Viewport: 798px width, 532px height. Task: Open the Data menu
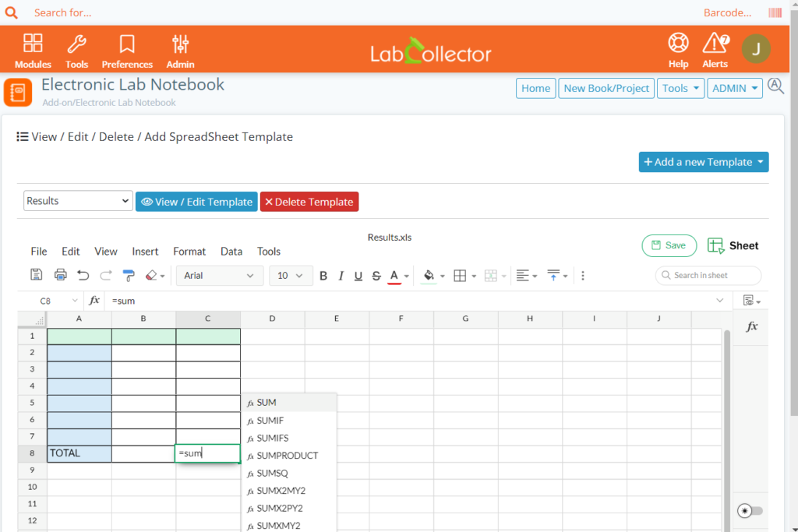[x=231, y=252]
